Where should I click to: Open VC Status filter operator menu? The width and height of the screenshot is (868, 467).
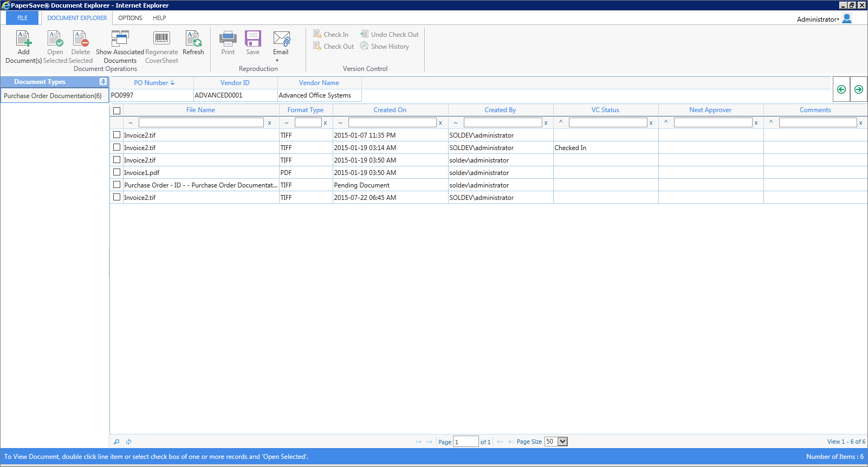pyautogui.click(x=561, y=122)
